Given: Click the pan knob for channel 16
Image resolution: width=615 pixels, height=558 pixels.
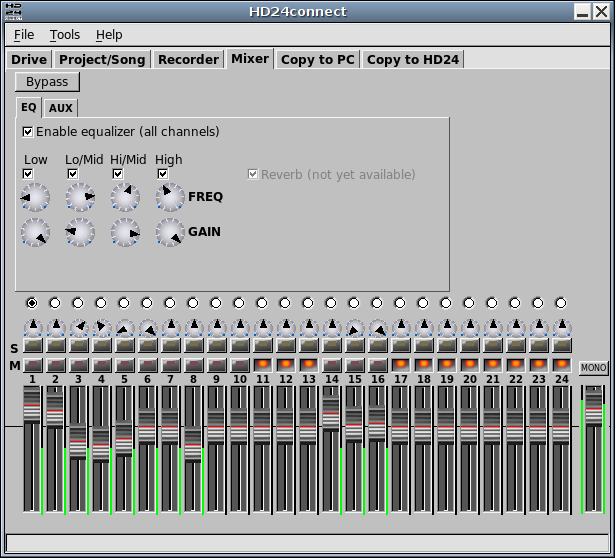Looking at the screenshot, I should pyautogui.click(x=378, y=328).
